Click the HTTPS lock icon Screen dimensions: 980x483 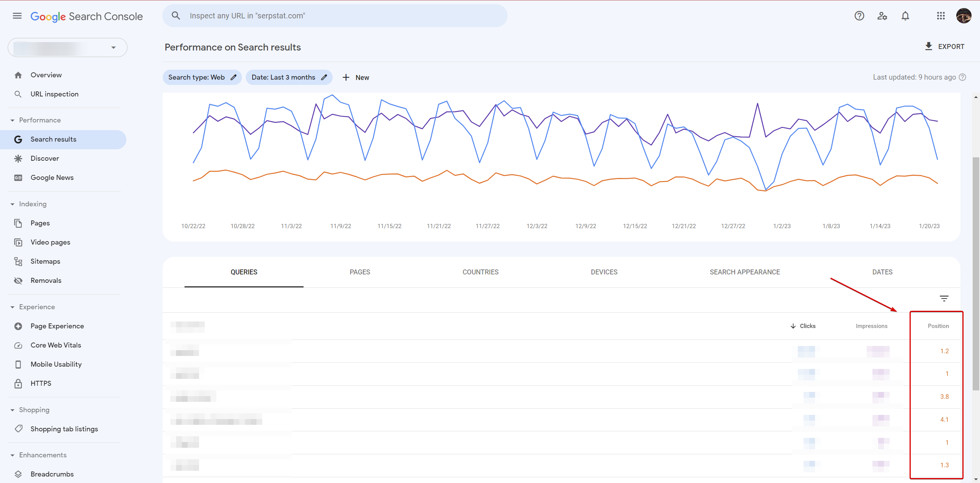tap(18, 383)
